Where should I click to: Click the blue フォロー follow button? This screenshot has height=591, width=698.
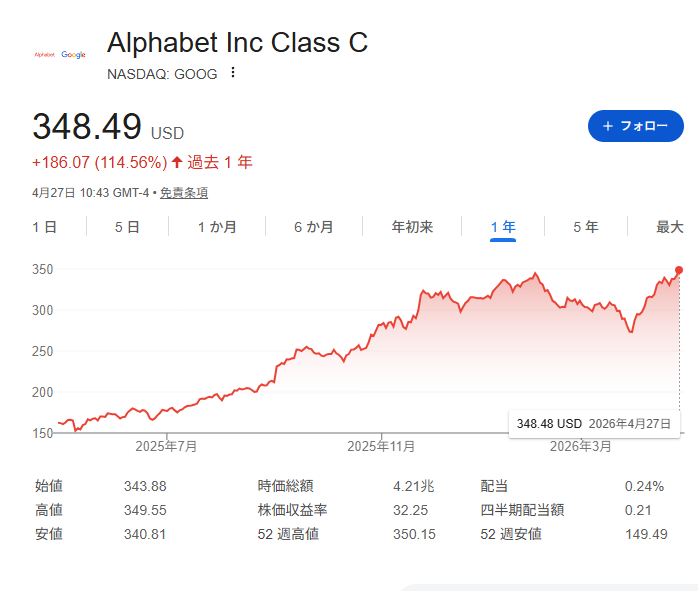(x=635, y=126)
